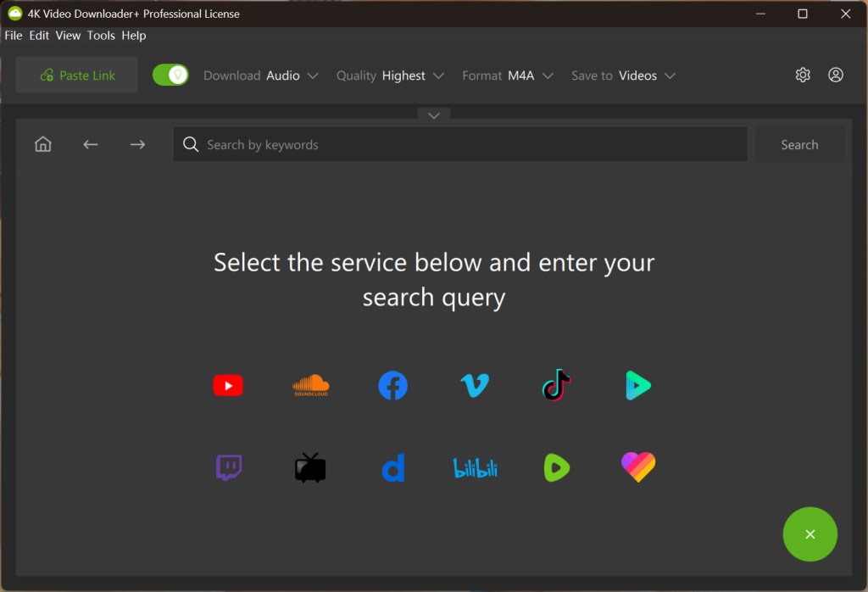868x592 pixels.
Task: Choose the Facebook service icon
Action: [x=393, y=385]
